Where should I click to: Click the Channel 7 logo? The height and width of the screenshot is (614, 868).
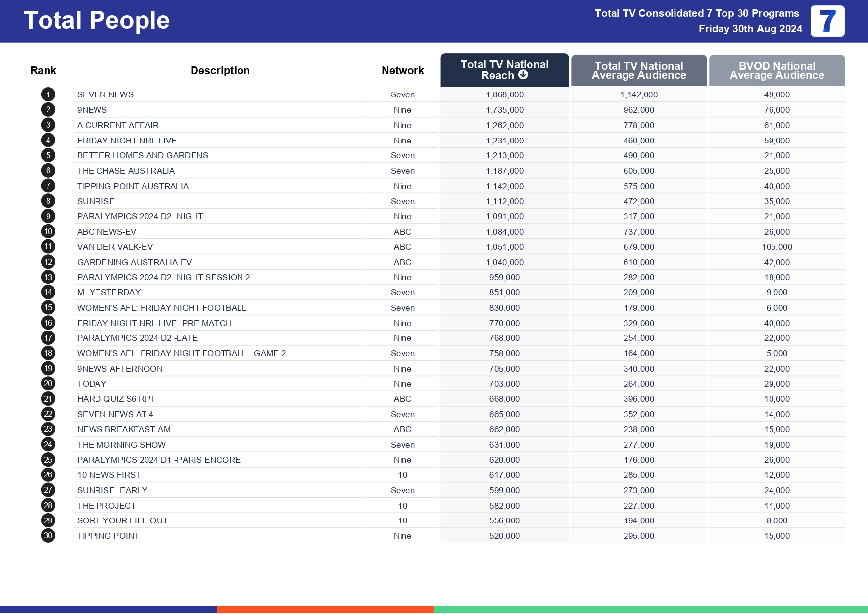(x=827, y=21)
